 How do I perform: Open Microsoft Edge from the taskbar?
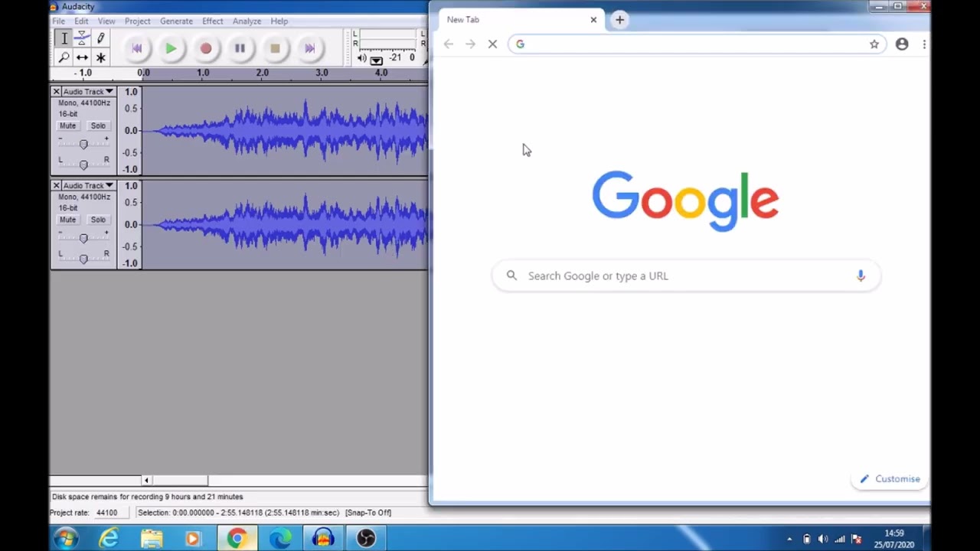tap(280, 539)
